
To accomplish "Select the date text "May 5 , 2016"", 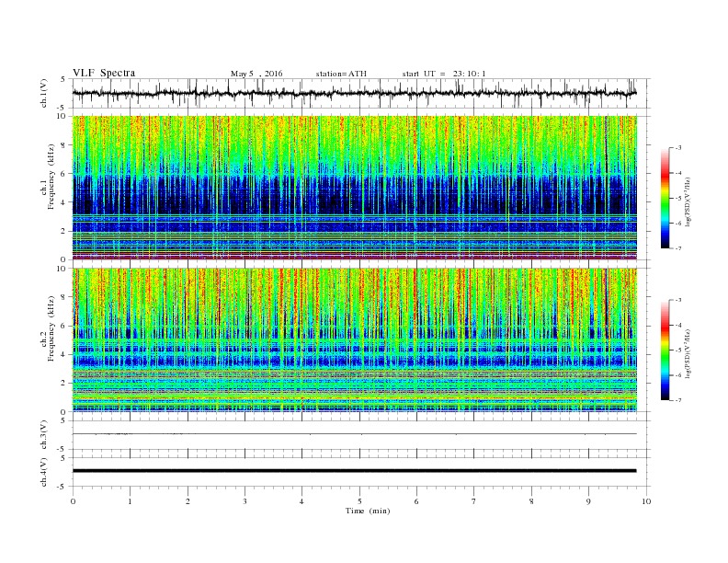I will 256,74.
